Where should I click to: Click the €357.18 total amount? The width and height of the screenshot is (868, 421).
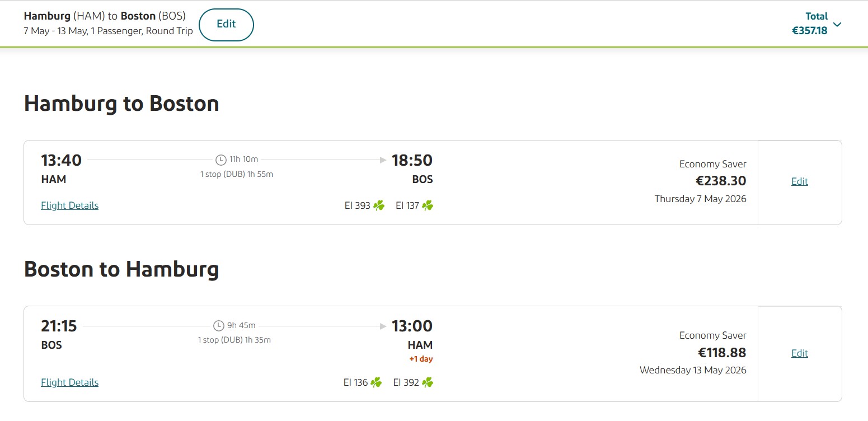809,31
